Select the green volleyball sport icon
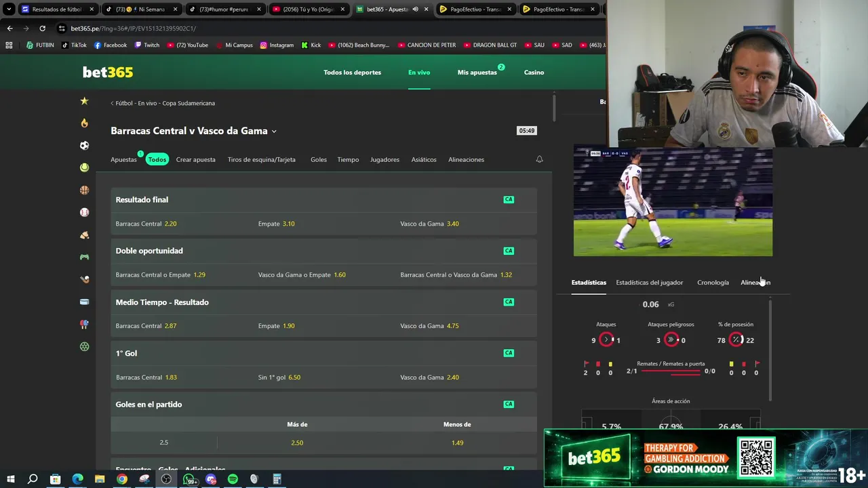The image size is (868, 488). 84,346
